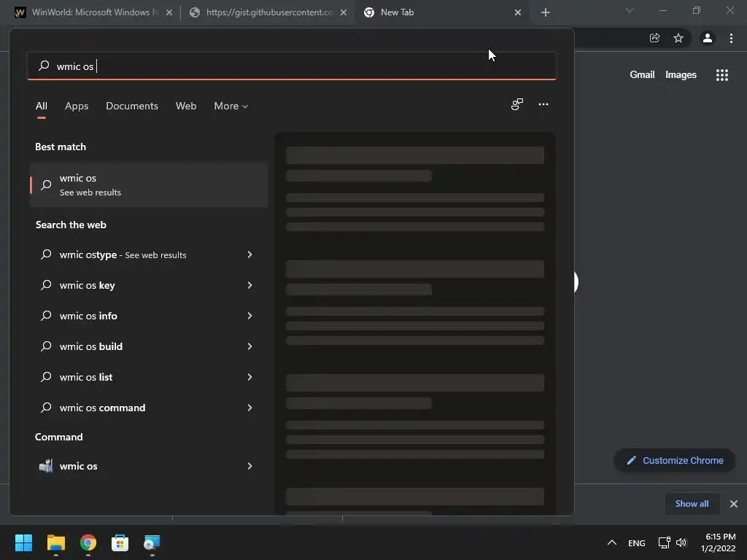Screen dimensions: 747x560
Task: Expand wmic os list chevron
Action: (x=249, y=377)
